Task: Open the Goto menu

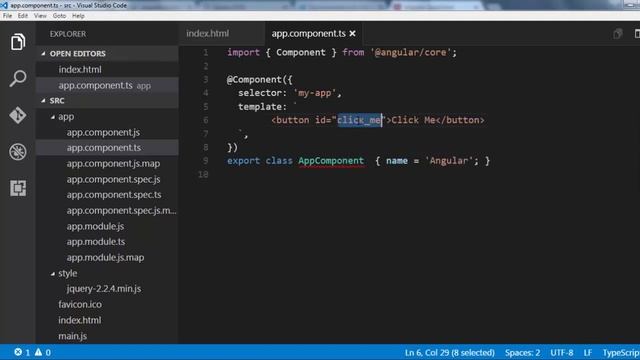Action: pos(59,16)
